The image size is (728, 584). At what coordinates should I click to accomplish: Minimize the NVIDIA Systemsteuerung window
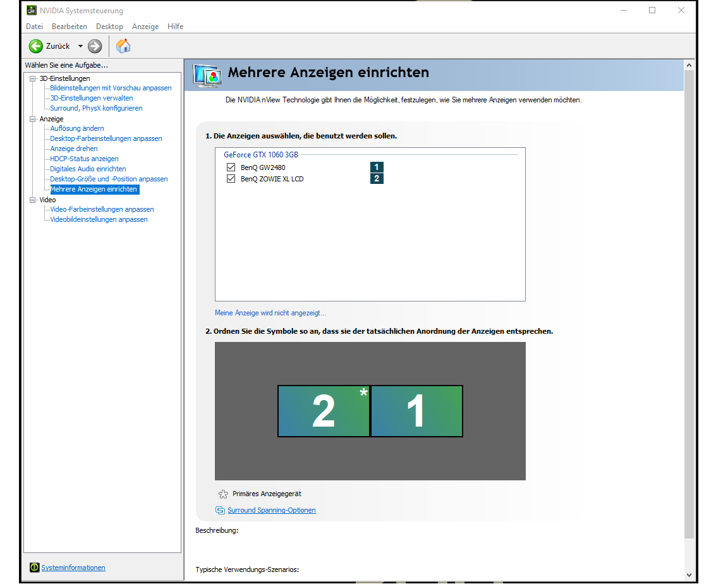point(624,10)
